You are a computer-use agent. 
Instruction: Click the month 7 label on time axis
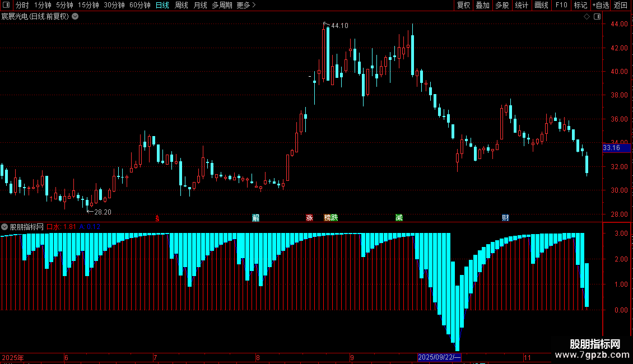pyautogui.click(x=155, y=357)
